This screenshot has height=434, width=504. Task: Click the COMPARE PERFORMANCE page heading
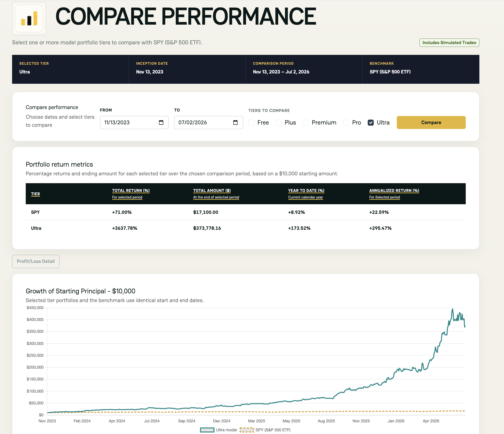click(186, 17)
